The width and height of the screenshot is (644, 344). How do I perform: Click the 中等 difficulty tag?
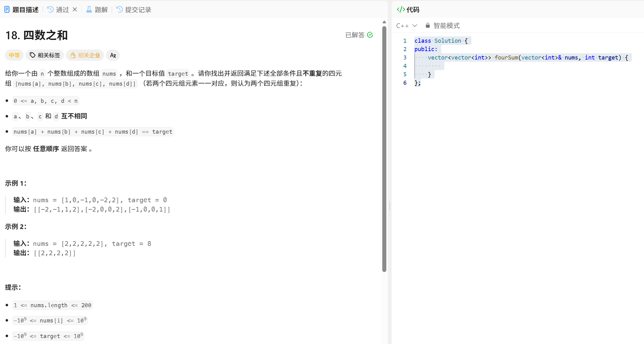coord(14,55)
